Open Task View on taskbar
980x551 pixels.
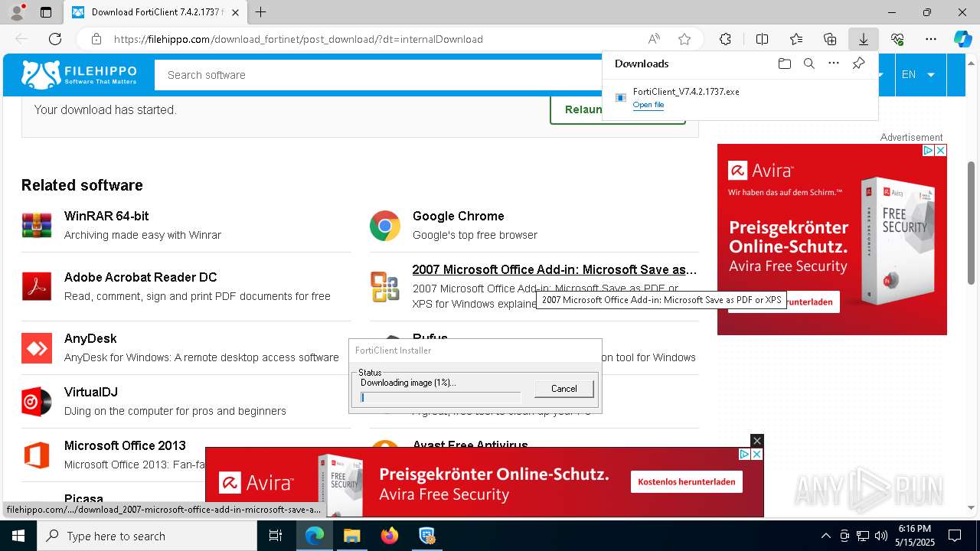coord(276,536)
